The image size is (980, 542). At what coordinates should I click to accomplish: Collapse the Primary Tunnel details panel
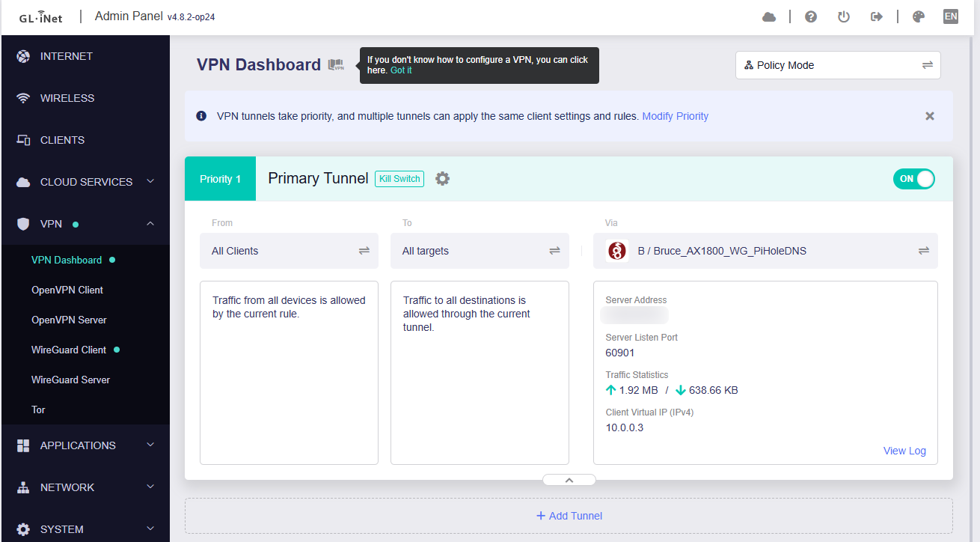(569, 480)
